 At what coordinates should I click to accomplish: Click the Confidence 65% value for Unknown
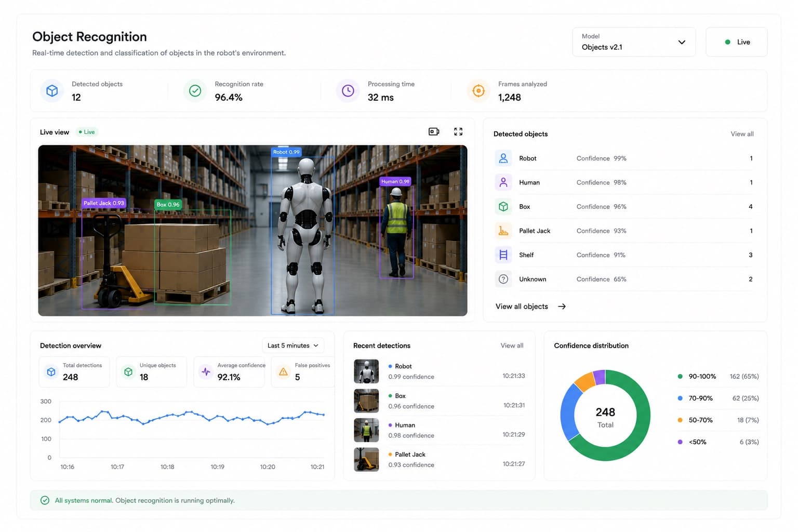pyautogui.click(x=620, y=279)
